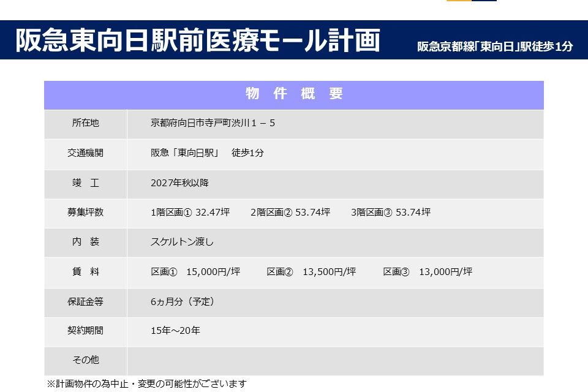Click the value スケルトン渡し
This screenshot has height=392, width=588.
pos(183,242)
